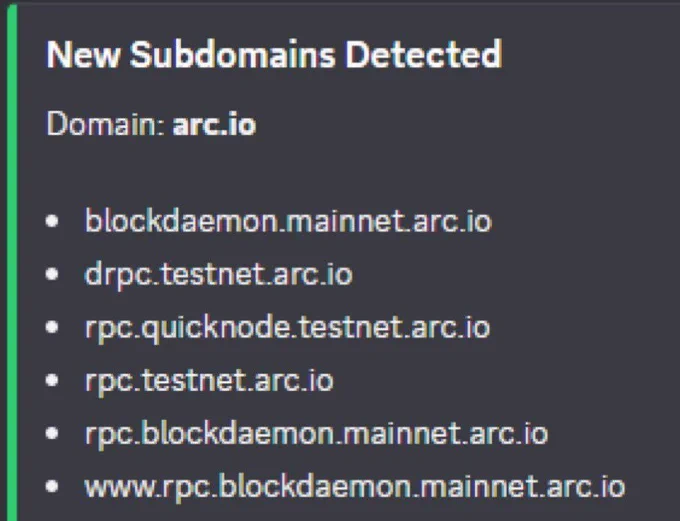The height and width of the screenshot is (521, 680).
Task: Click bullet next to rpc.quicknode.testnet.arc.io
Action: [x=52, y=327]
